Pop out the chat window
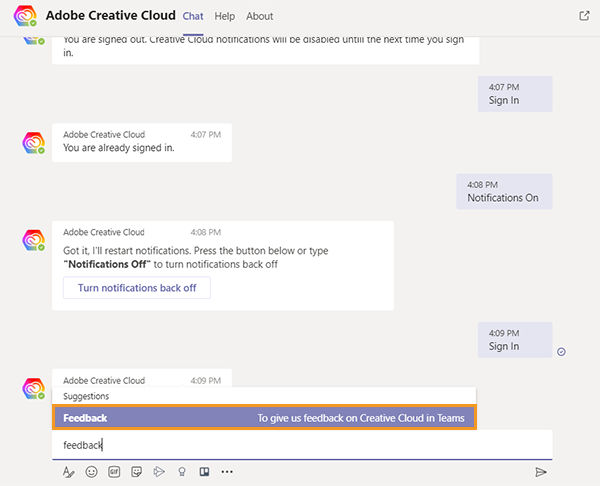The height and width of the screenshot is (486, 600). point(584,16)
